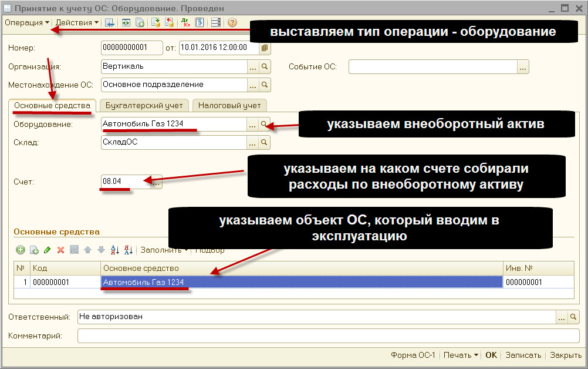Switch to the Налоговый учет tab
The image size is (588, 369).
(229, 106)
